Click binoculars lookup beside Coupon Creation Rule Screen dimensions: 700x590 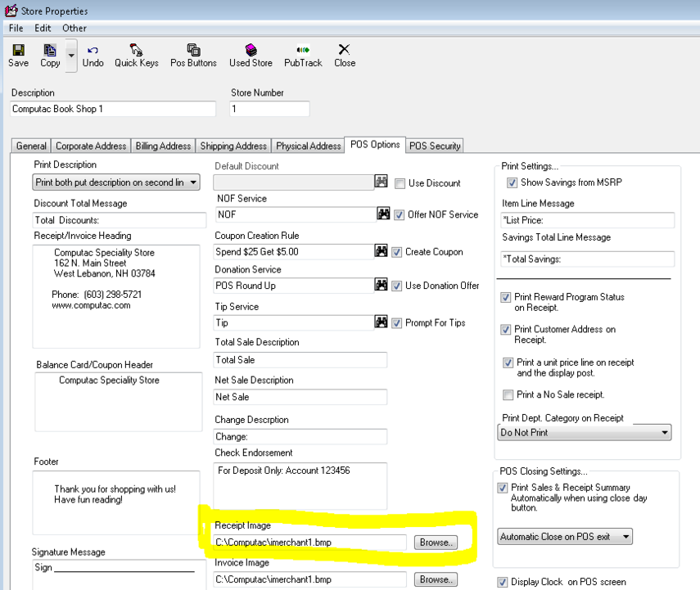click(x=381, y=250)
